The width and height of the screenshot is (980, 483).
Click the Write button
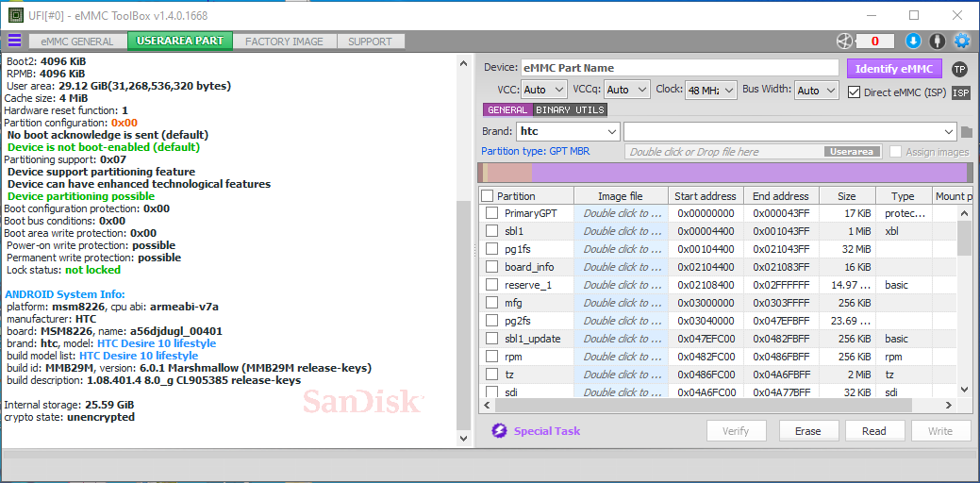[x=940, y=431]
